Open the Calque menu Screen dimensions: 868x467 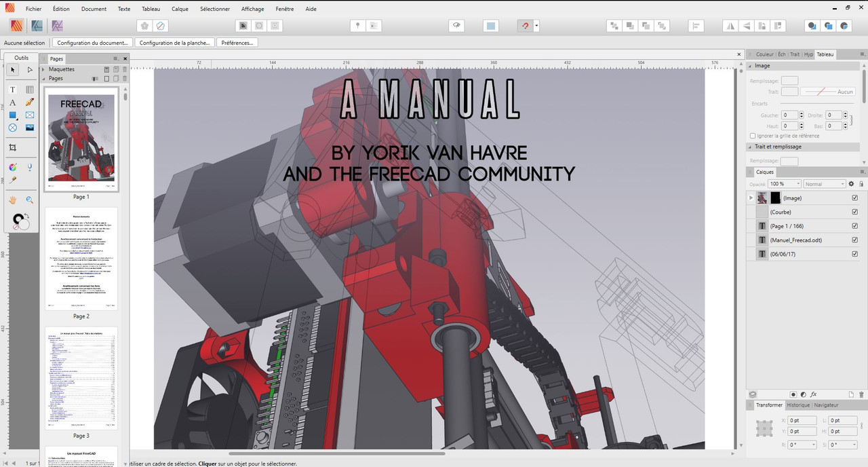coord(180,9)
